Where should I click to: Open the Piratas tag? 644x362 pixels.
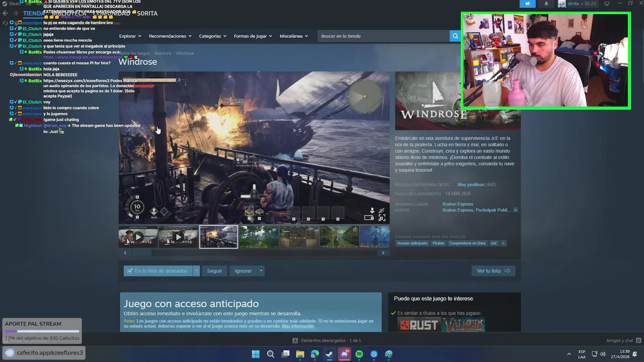[x=438, y=243]
